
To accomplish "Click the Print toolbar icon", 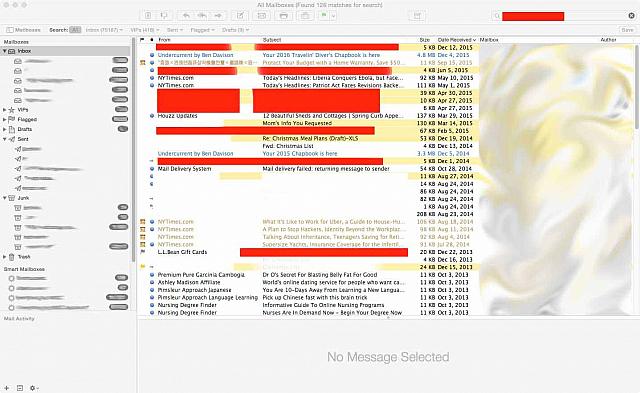I will 284,16.
